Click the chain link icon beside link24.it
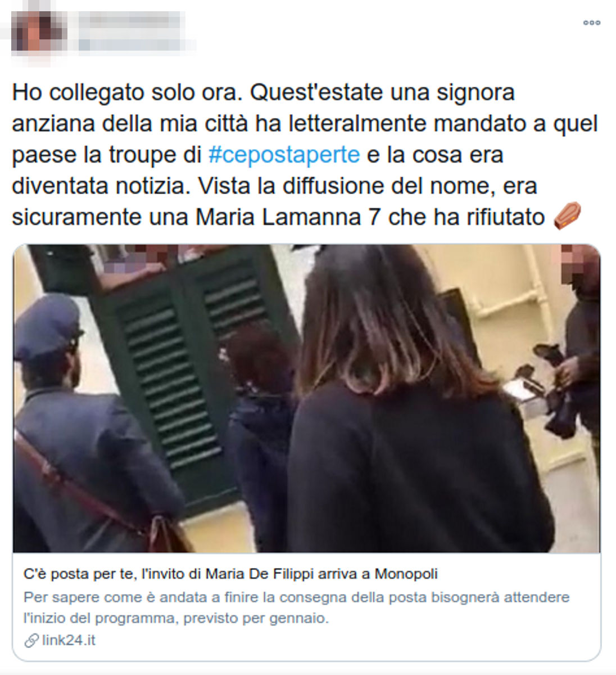 31,641
